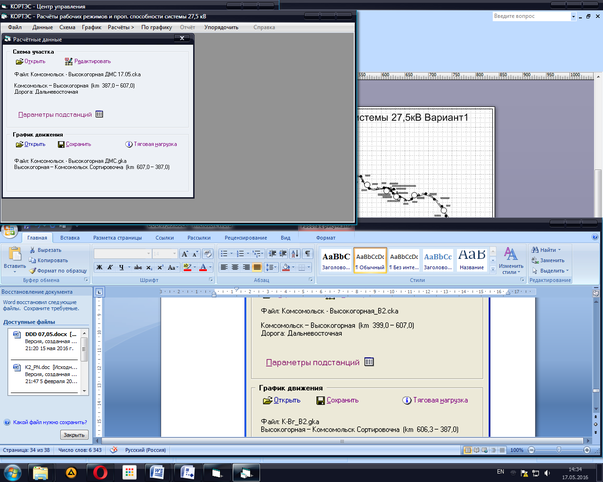Toggle italic (К) formatting

110,267
